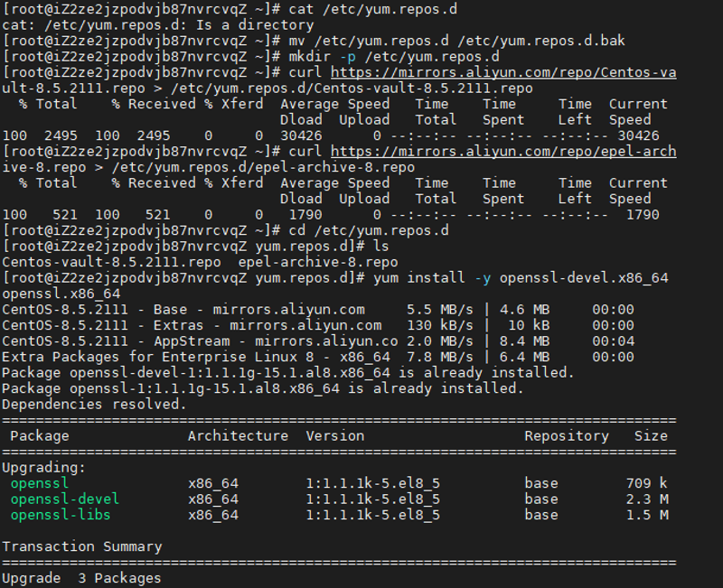Click the size '709 k' for openssl
Screen dimensions: 723x588
click(646, 483)
